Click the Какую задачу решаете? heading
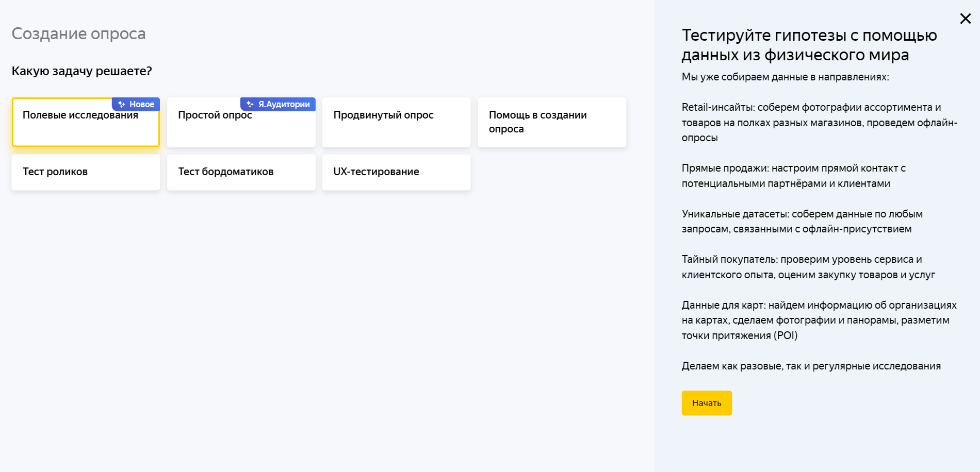The height and width of the screenshot is (472, 980). 81,71
